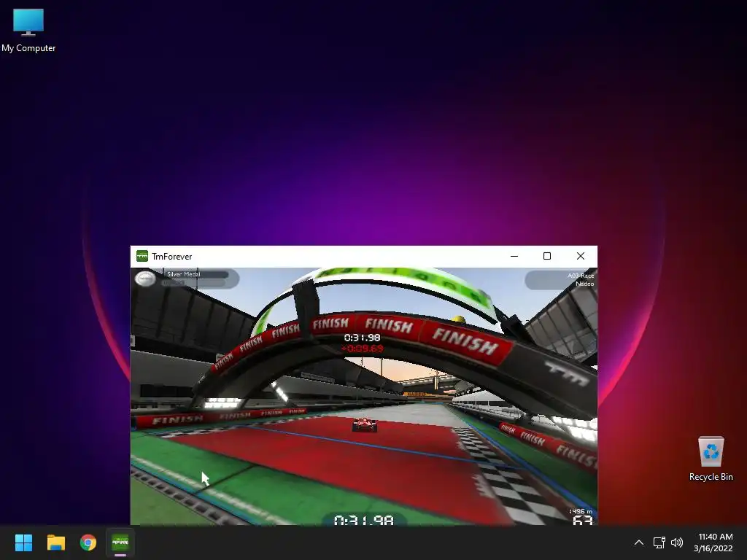Image resolution: width=747 pixels, height=560 pixels.
Task: Open the Windows Start menu
Action: tap(23, 542)
